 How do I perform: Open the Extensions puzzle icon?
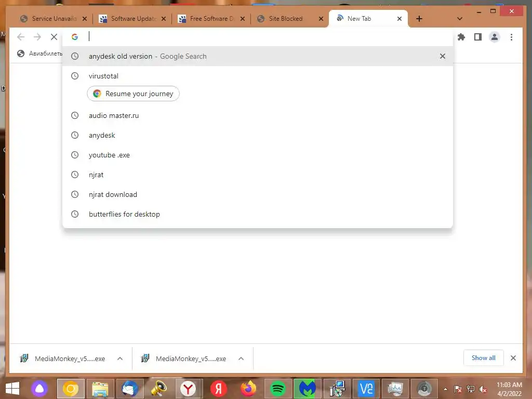[x=461, y=37]
